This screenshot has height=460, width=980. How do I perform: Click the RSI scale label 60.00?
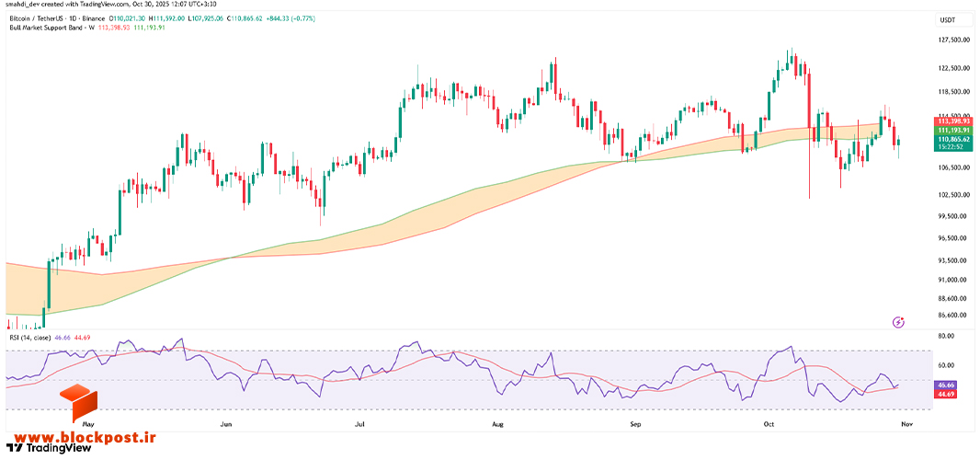pyautogui.click(x=946, y=365)
